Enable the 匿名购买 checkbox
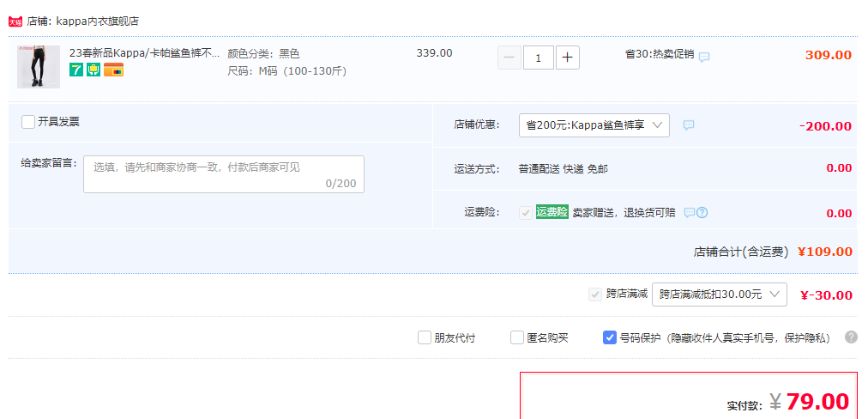Viewport: 868px width, 419px height. pyautogui.click(x=517, y=337)
